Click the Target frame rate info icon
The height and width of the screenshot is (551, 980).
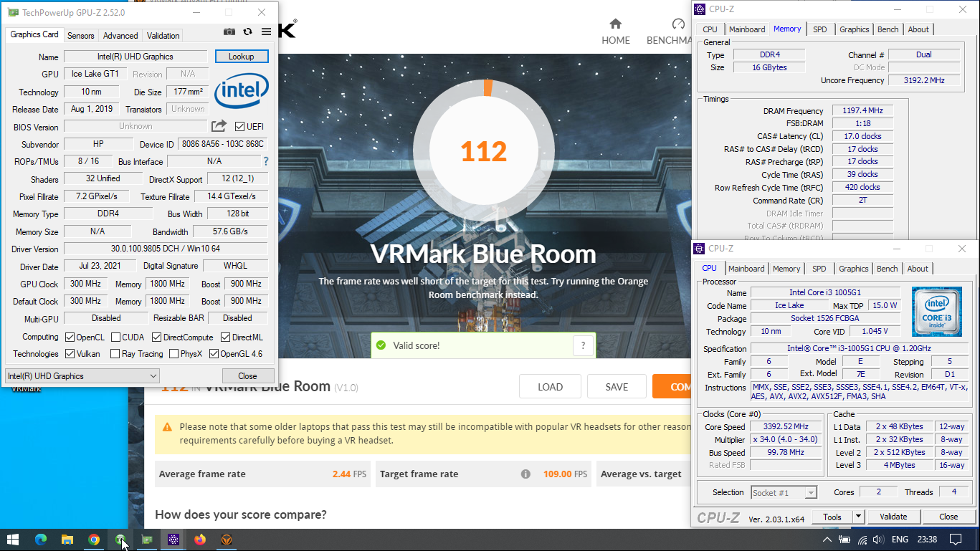(x=525, y=474)
